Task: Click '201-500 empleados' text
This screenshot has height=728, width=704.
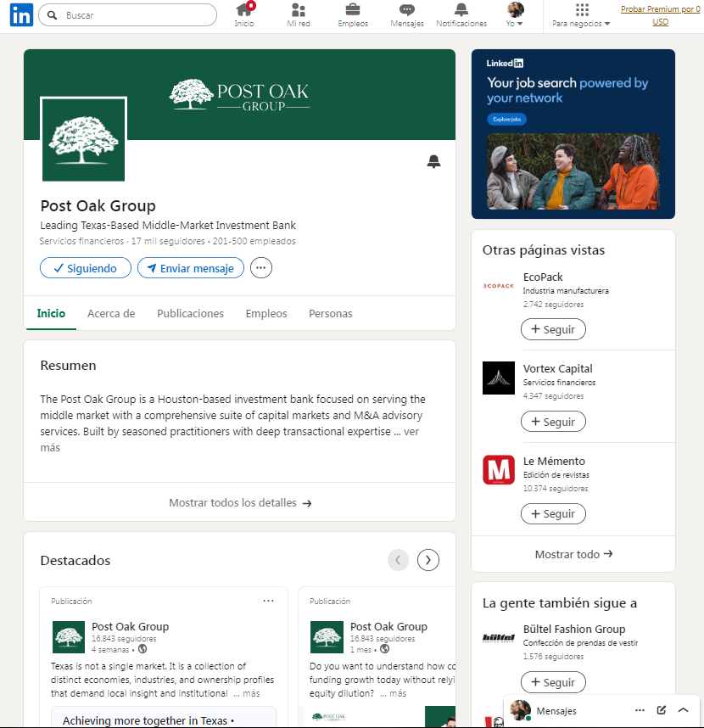Action: 254,242
